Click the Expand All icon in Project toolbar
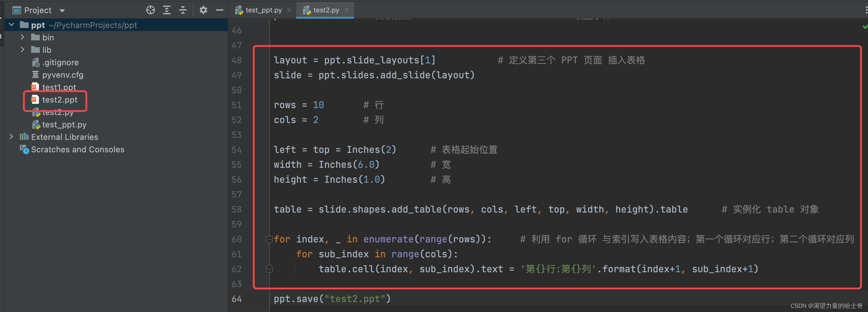 (x=167, y=10)
